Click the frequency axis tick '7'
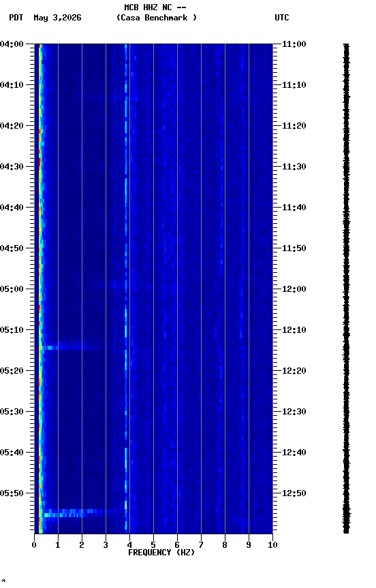Screen dimensions: 376x588 click(x=201, y=545)
